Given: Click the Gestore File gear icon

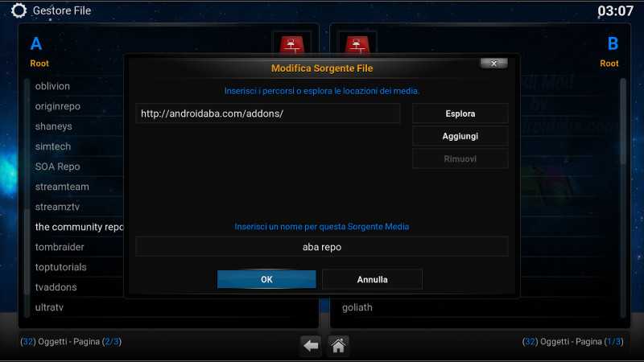Looking at the screenshot, I should pyautogui.click(x=19, y=10).
